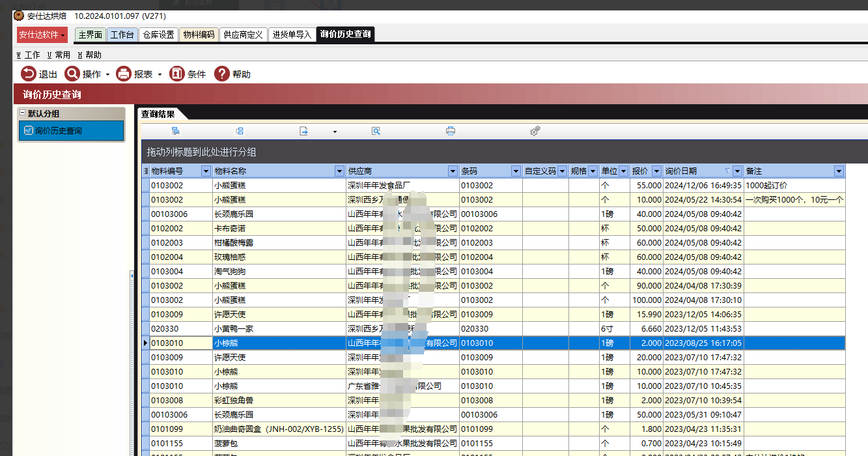Collapse the 默认分组 group
The width and height of the screenshot is (868, 456).
23,113
